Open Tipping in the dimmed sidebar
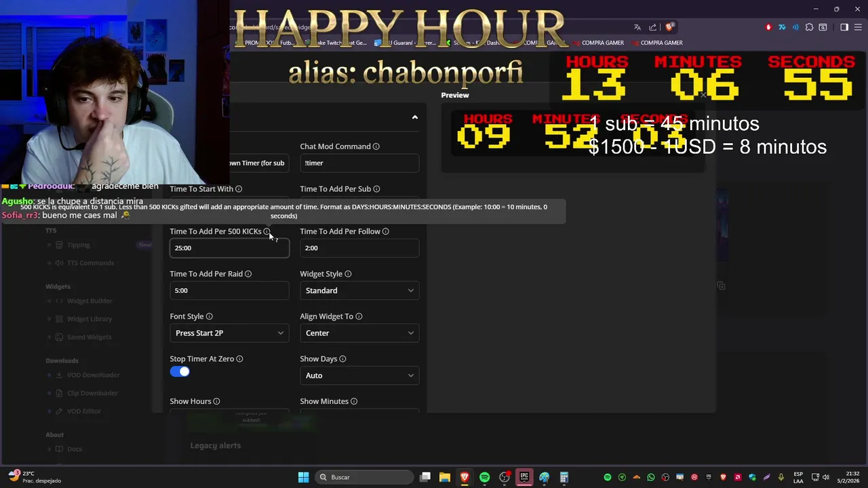The height and width of the screenshot is (488, 868). point(78,245)
